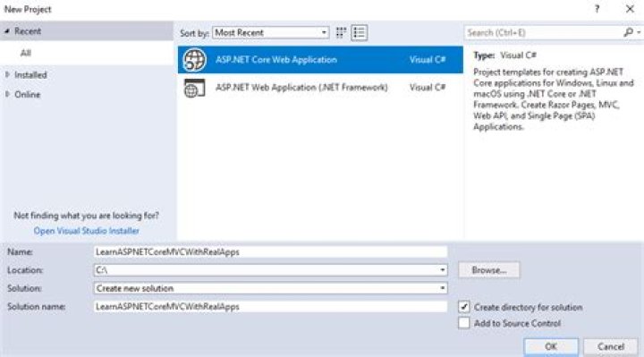
Task: Click the Browse... button
Action: click(488, 270)
